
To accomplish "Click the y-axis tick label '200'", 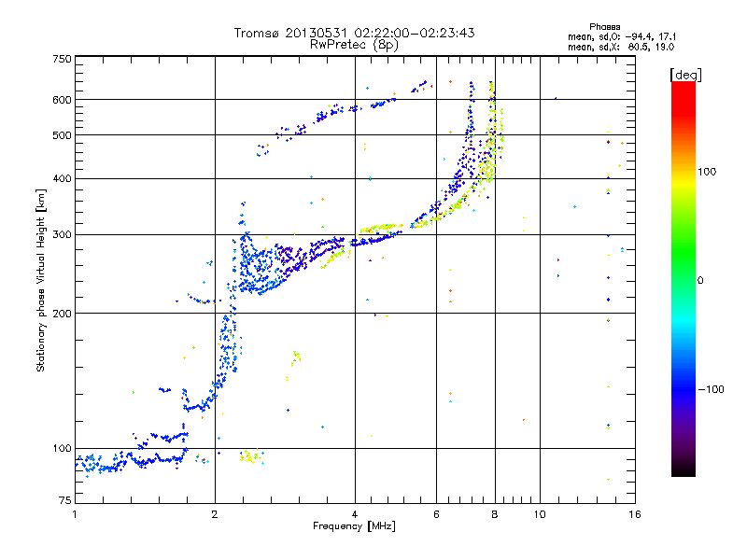I will 62,314.
